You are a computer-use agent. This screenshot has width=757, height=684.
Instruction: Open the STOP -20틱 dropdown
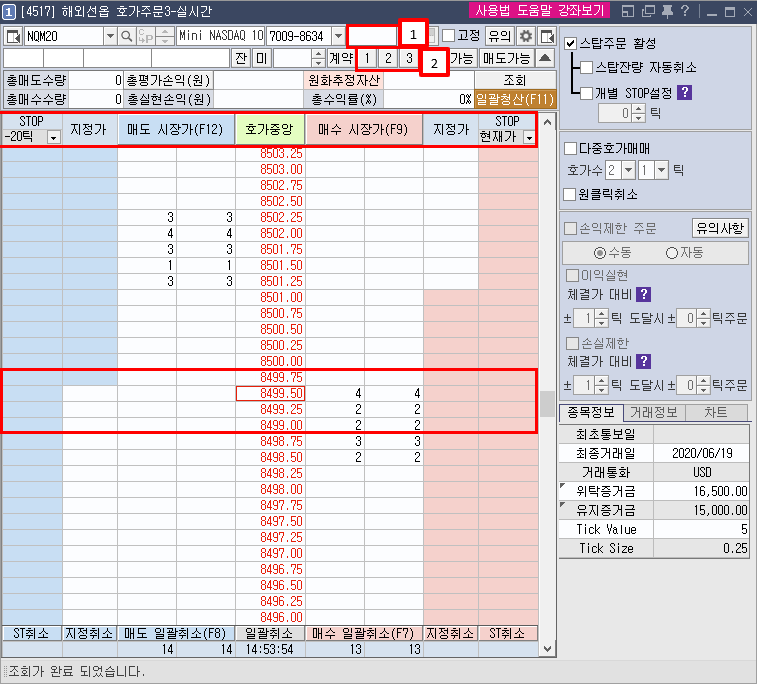[x=54, y=138]
